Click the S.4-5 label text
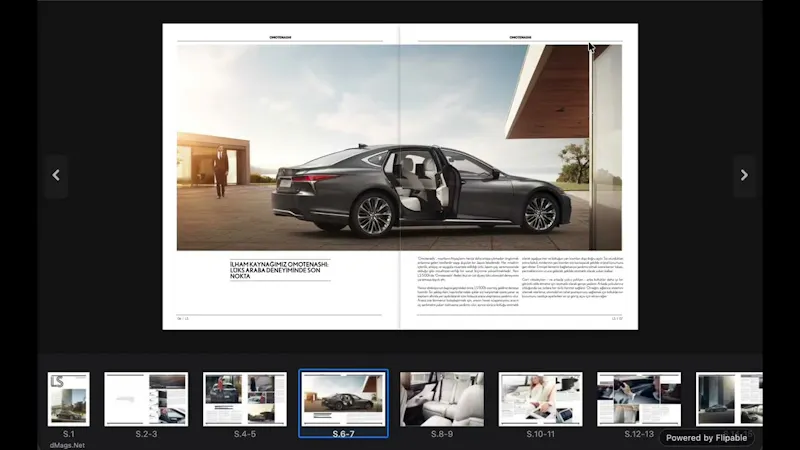The height and width of the screenshot is (450, 800). [244, 434]
